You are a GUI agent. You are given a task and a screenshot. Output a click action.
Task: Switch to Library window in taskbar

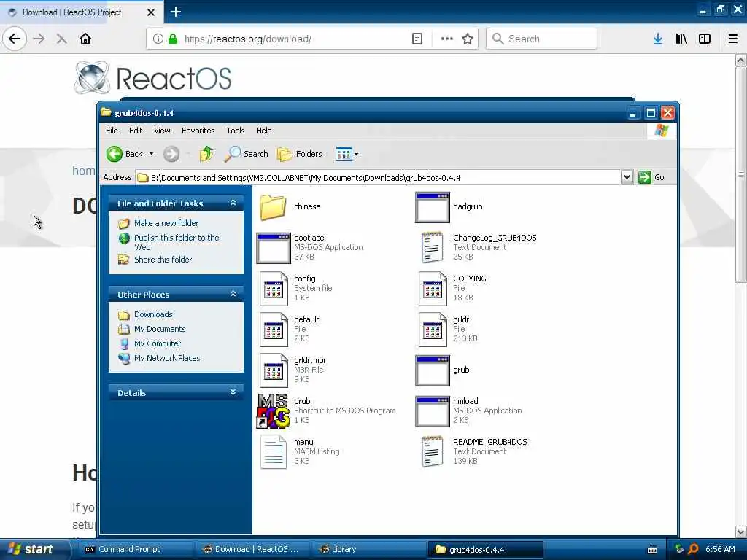(x=370, y=550)
